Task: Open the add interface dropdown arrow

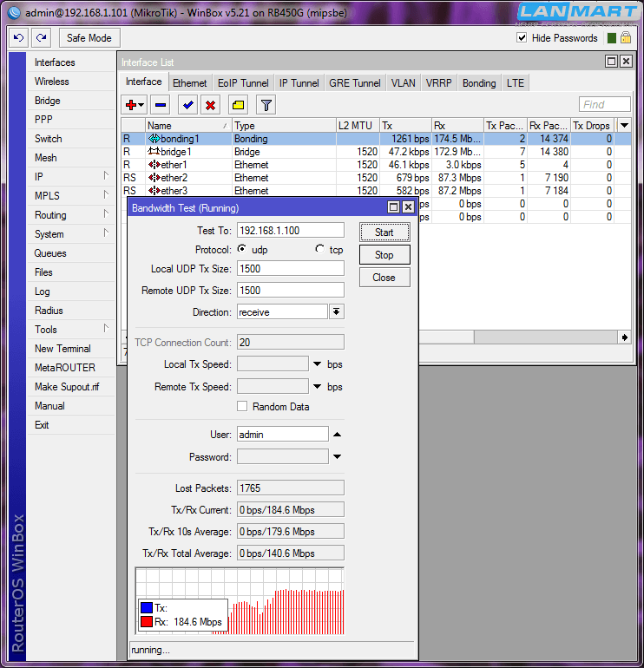Action: (x=141, y=105)
